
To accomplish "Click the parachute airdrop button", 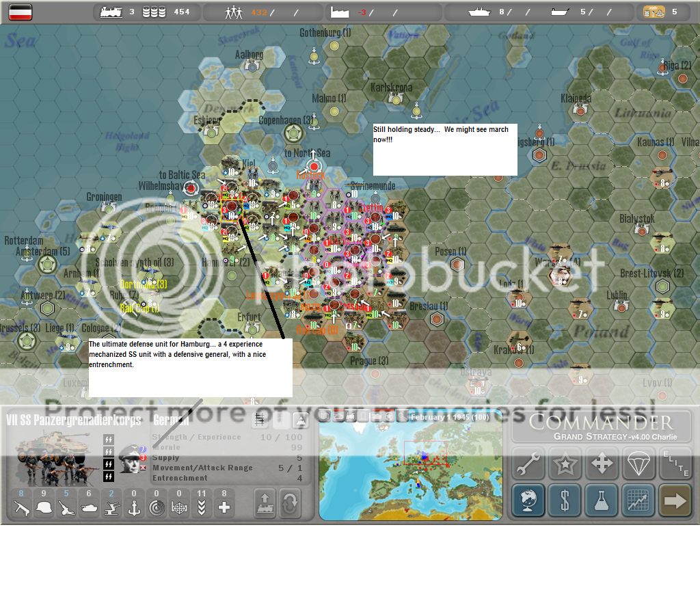I will point(638,463).
